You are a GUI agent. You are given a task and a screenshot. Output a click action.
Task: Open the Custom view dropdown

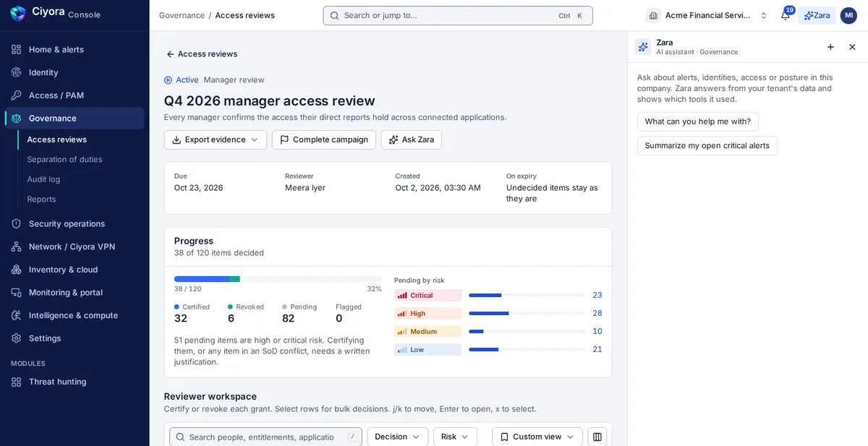[x=537, y=437]
